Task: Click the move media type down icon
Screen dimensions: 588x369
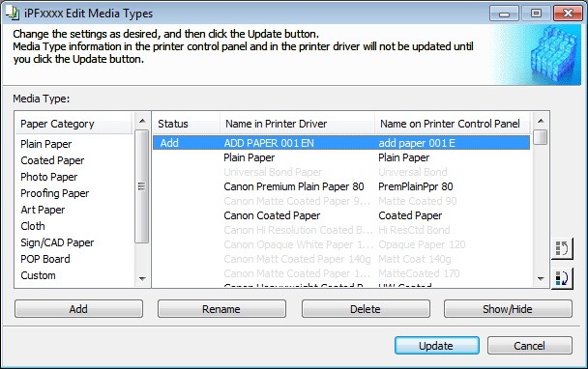Action: (x=562, y=279)
